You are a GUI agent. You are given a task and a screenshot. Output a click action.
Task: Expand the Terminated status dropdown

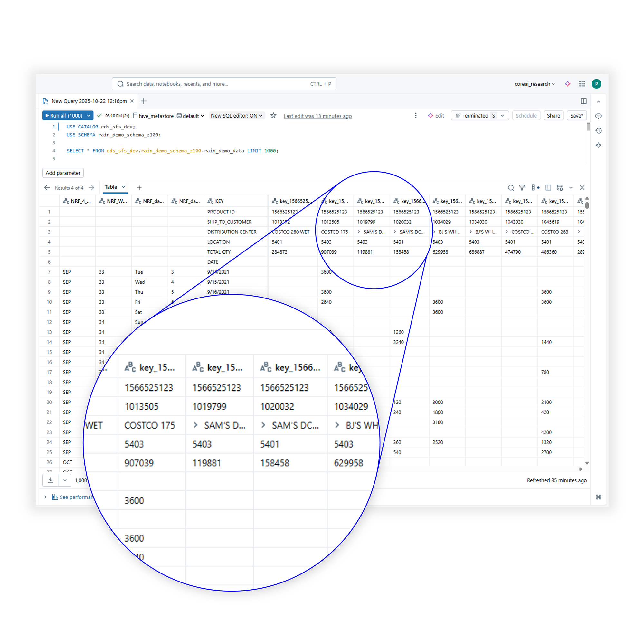tap(502, 116)
